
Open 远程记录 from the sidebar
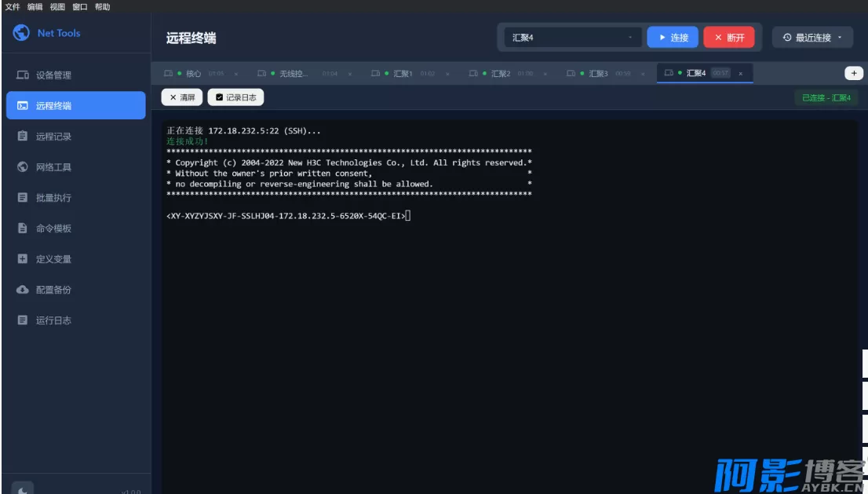click(53, 137)
